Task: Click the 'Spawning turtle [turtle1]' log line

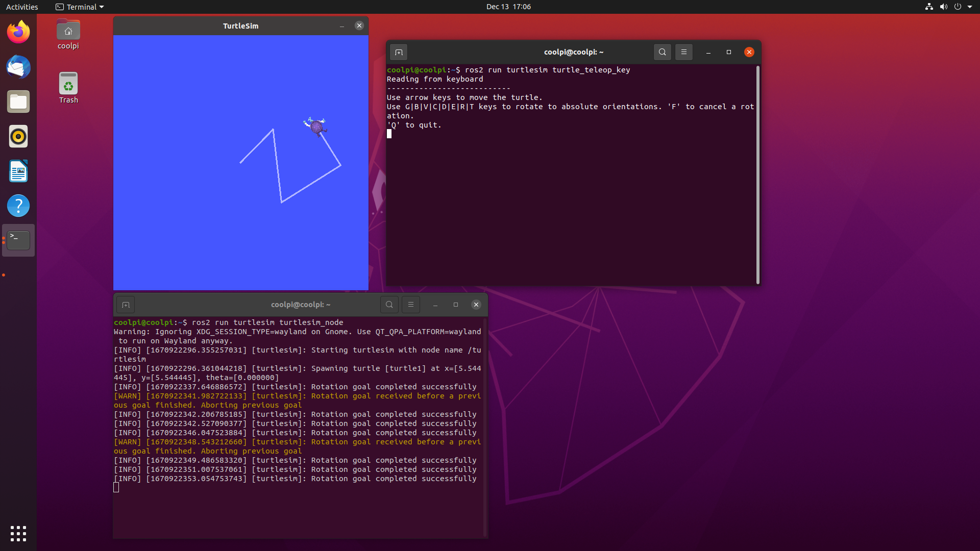Action: pos(298,373)
